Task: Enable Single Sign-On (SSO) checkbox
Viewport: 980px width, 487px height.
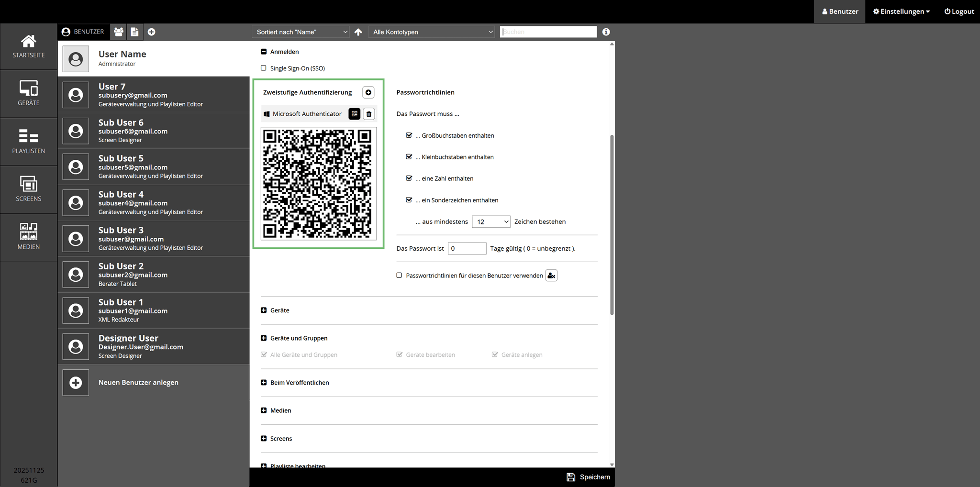Action: 264,68
